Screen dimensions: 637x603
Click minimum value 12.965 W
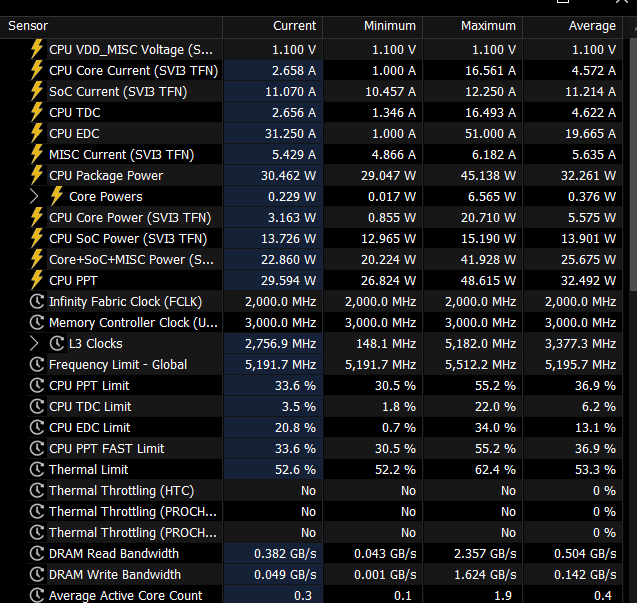tap(388, 239)
